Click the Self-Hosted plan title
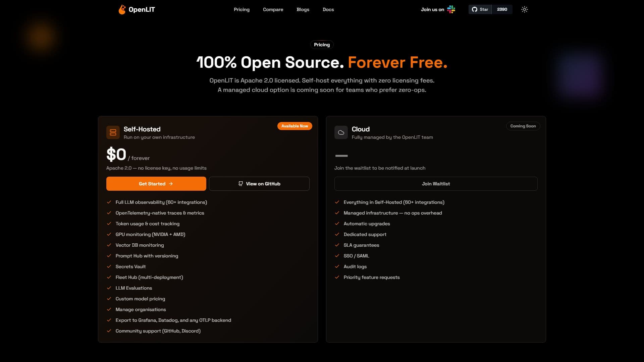The image size is (644, 362). point(142,129)
